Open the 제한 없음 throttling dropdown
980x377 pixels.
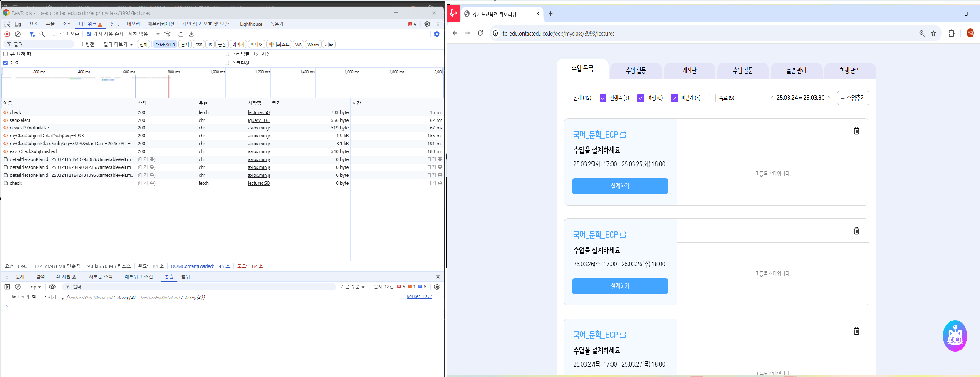pyautogui.click(x=144, y=34)
